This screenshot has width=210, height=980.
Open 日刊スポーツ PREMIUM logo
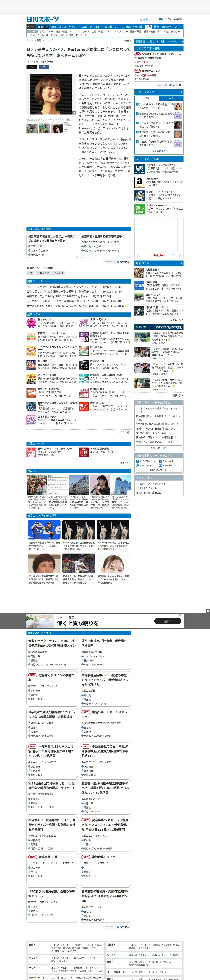140,169
